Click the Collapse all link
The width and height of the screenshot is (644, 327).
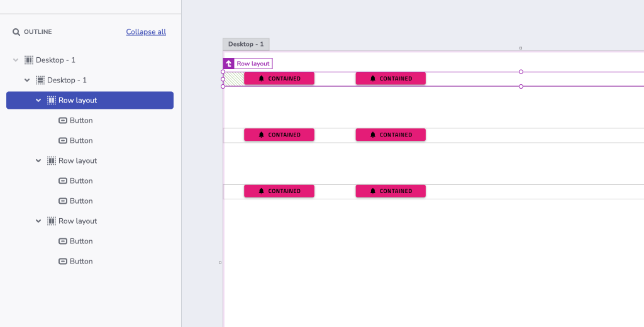pos(146,31)
